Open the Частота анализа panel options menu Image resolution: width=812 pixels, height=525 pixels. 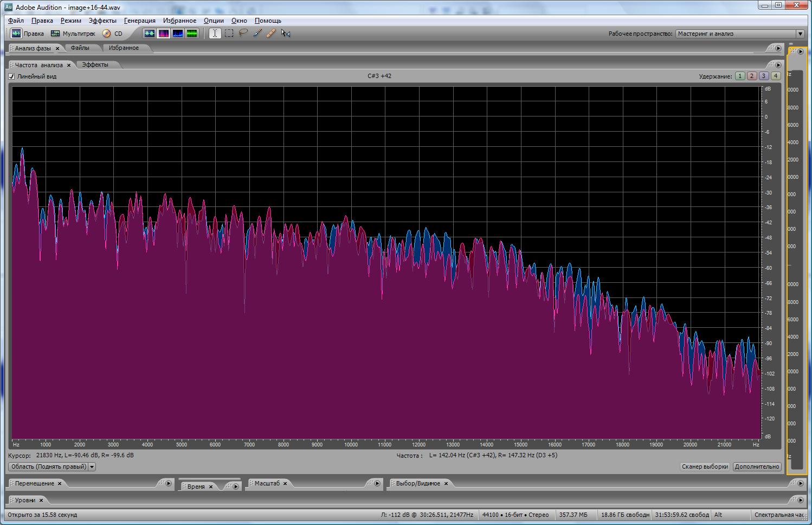[x=778, y=64]
